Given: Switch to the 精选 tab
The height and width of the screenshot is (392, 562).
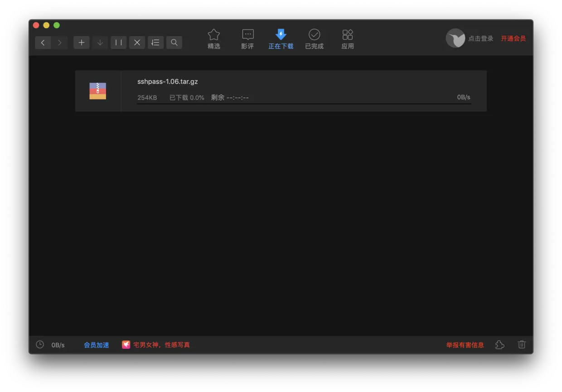Looking at the screenshot, I should (x=214, y=39).
